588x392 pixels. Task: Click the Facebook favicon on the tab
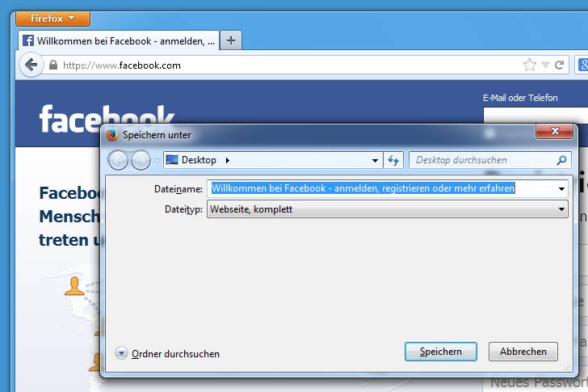(28, 40)
